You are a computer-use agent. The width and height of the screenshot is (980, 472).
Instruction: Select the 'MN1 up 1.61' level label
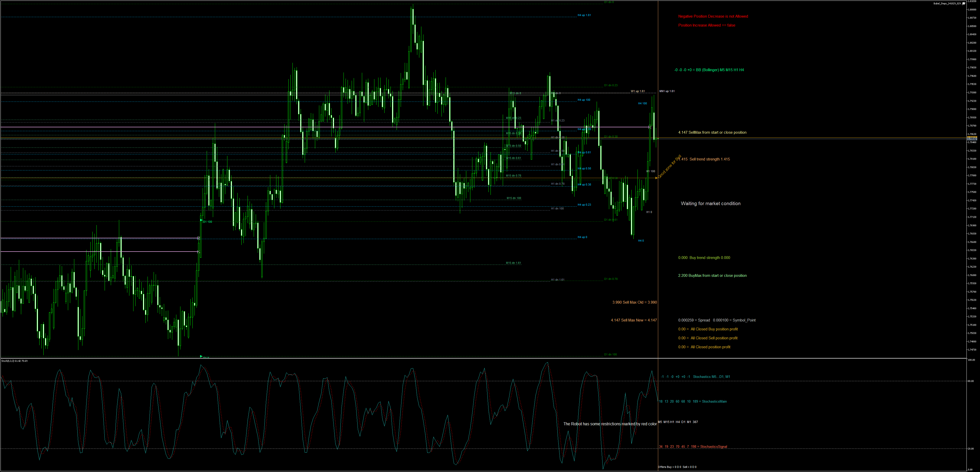[x=667, y=91]
